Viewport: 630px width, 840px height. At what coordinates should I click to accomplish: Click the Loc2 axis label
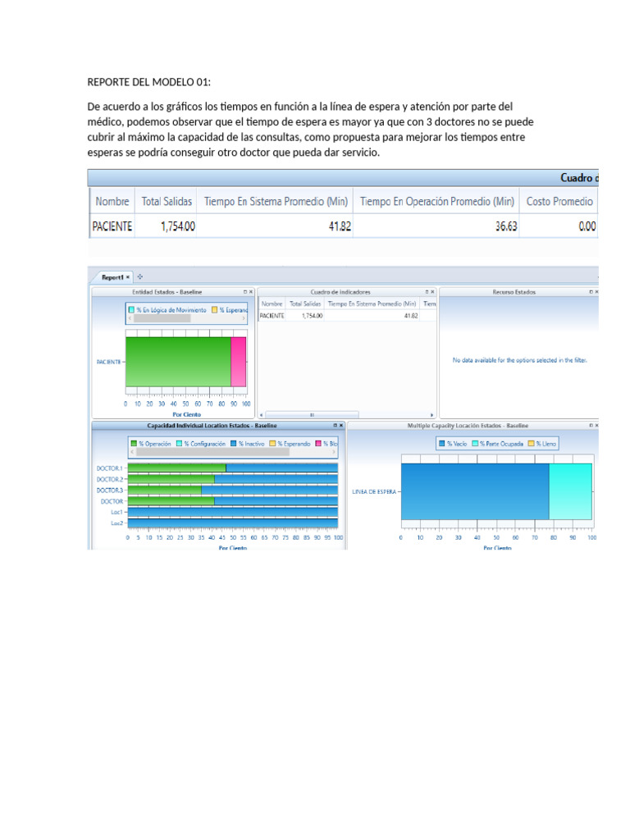click(116, 523)
